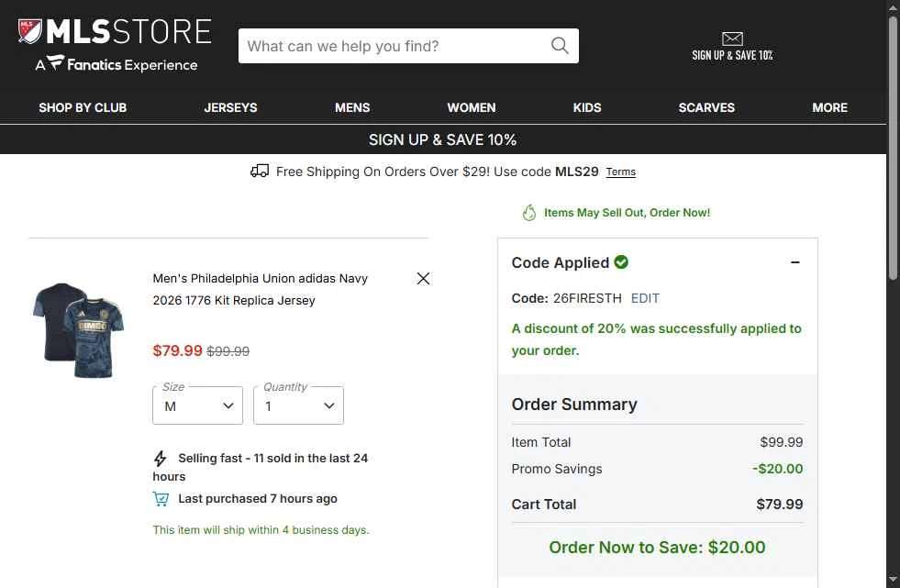The image size is (900, 588).
Task: Click the Fanatics Experience logo
Action: tap(117, 63)
